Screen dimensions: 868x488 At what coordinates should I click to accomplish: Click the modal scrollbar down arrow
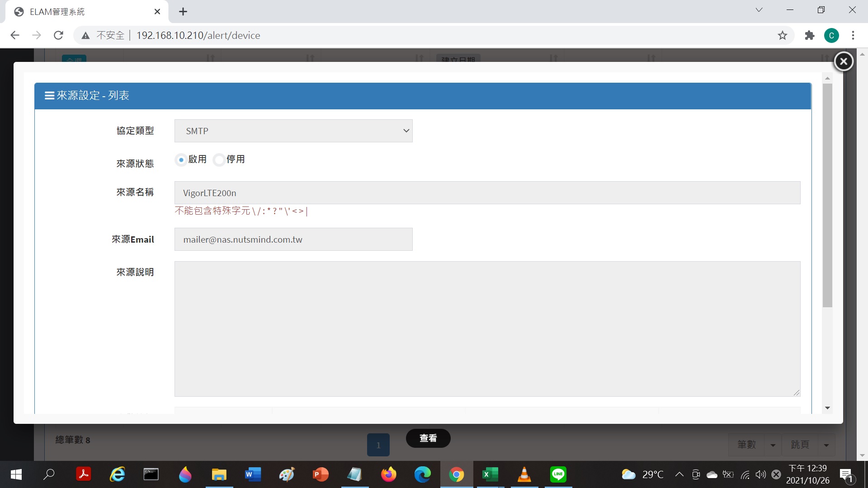click(x=827, y=408)
